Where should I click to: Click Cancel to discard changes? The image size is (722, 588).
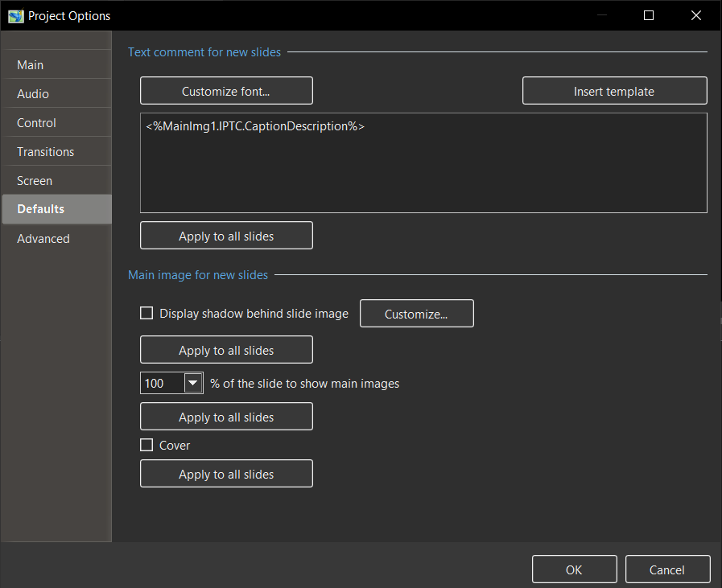coord(667,569)
